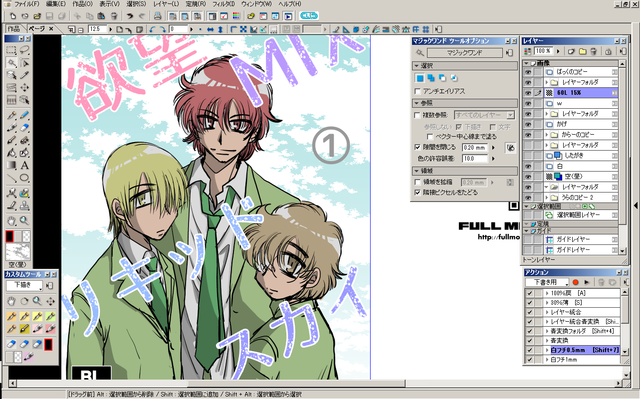This screenshot has width=640, height=399.
Task: Hide the 60L 15% tone layer
Action: (x=528, y=93)
